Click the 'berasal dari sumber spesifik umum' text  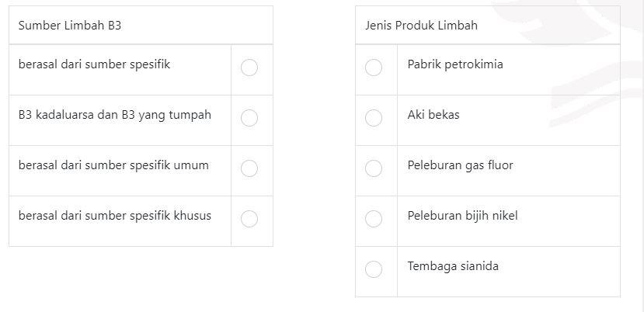click(x=113, y=165)
